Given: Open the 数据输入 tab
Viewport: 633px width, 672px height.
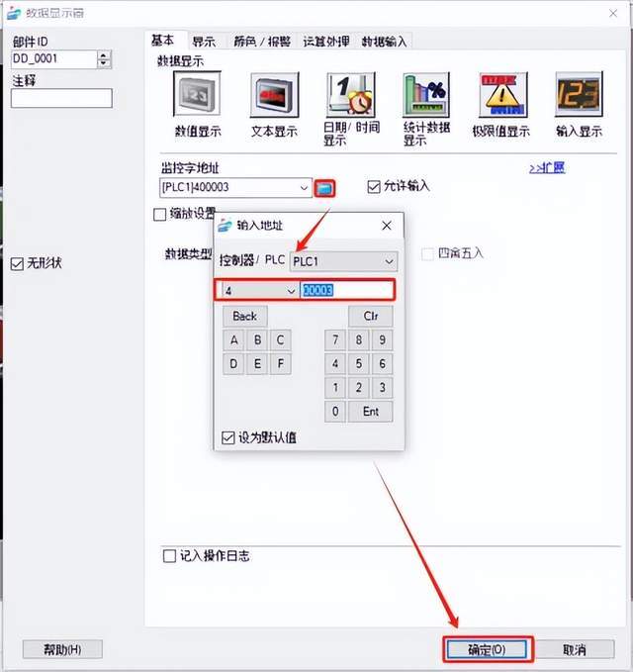Looking at the screenshot, I should 384,42.
